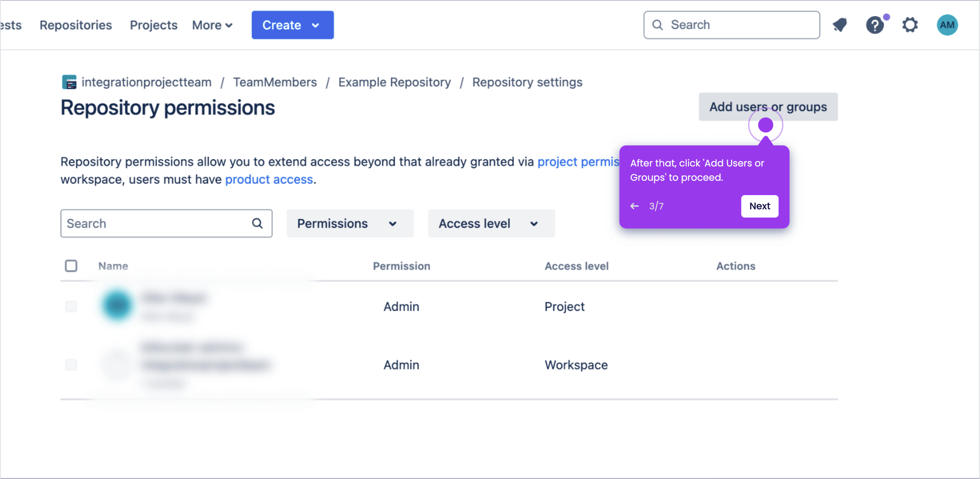Go back using the tour's left arrow
The image size is (980, 479).
[634, 206]
